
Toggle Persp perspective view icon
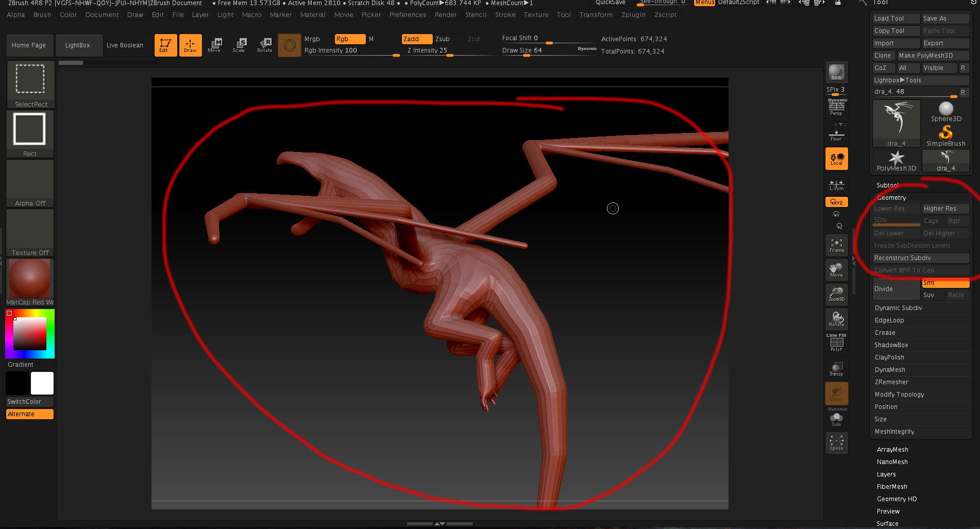click(x=836, y=108)
